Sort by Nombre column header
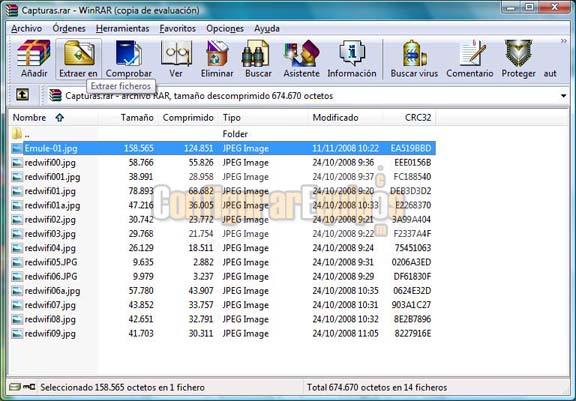The height and width of the screenshot is (401, 576). pos(54,118)
